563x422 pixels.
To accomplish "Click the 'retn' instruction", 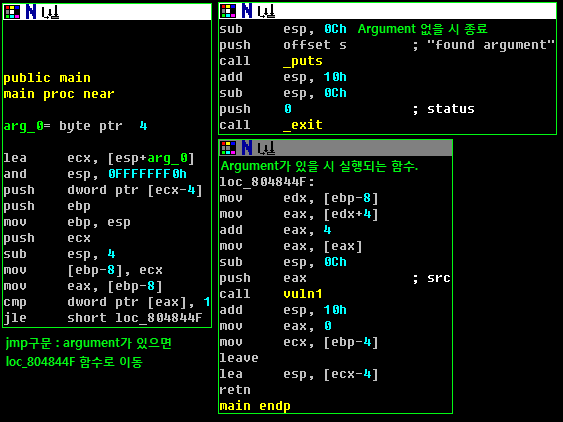I will coord(235,390).
